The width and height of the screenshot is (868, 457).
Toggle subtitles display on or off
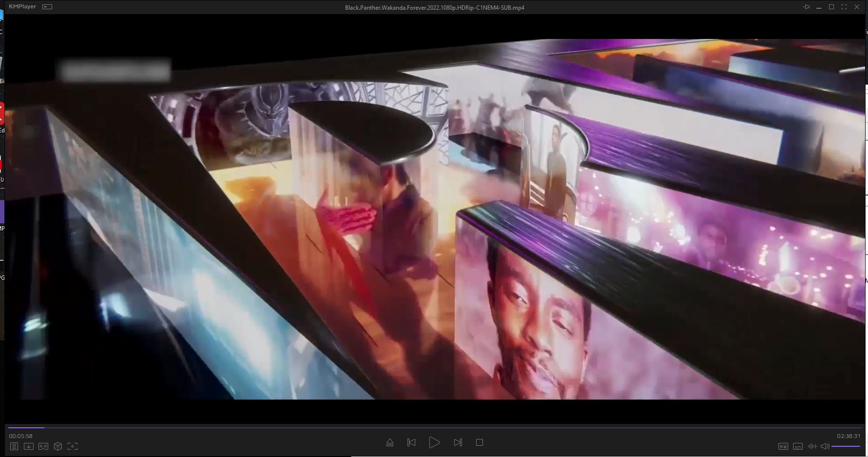pos(797,446)
